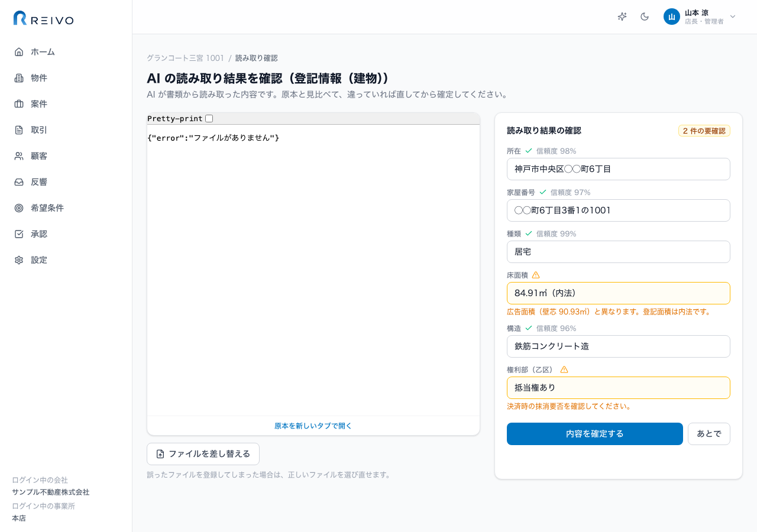Click ファイルを差し替える button
This screenshot has width=757, height=532.
[x=203, y=454]
